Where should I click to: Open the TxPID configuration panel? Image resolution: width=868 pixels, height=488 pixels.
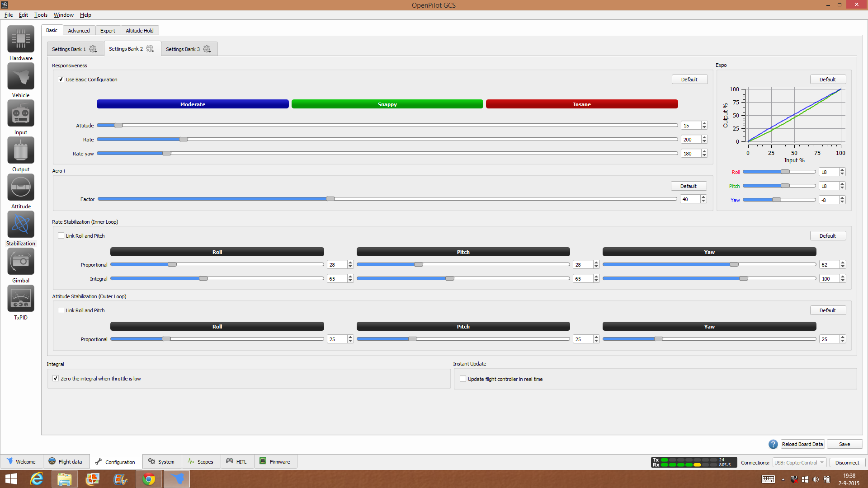tap(21, 299)
